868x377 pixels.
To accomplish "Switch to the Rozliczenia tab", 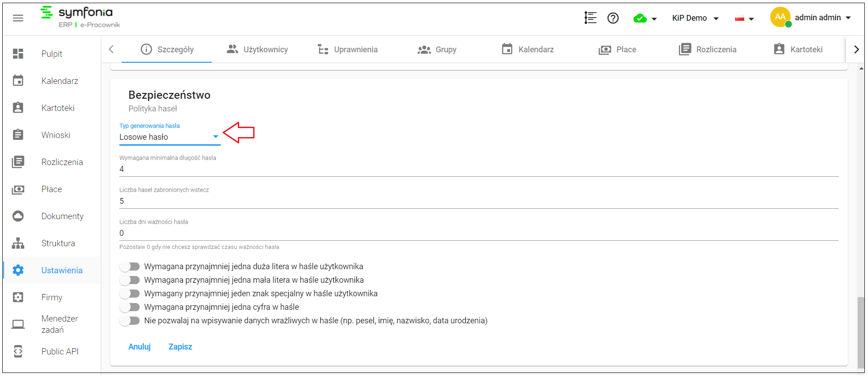I will 708,49.
